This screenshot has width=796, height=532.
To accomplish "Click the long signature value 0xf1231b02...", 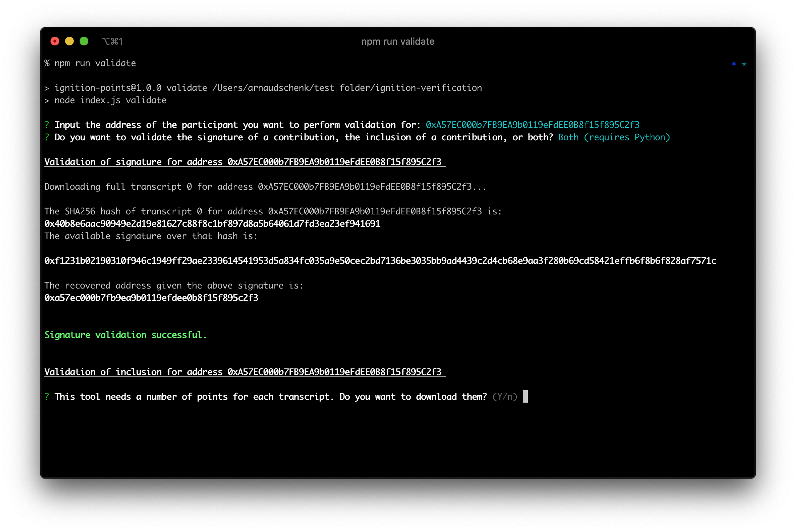I will 380,261.
